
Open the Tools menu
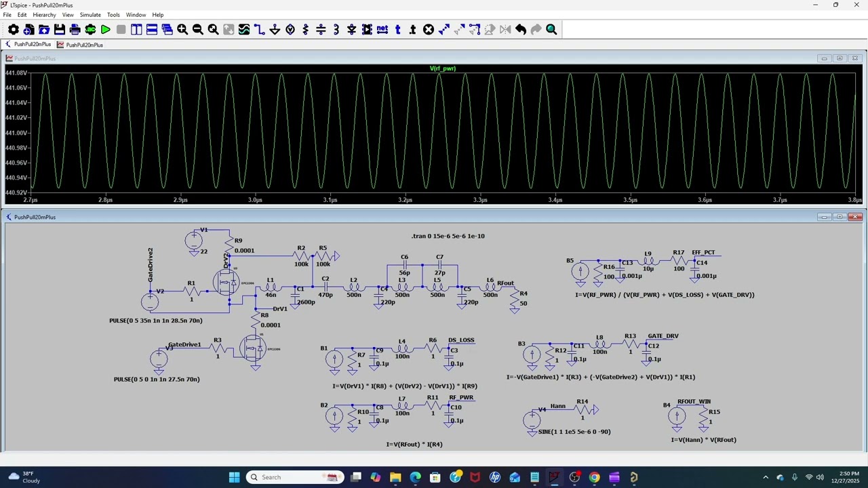click(x=113, y=14)
